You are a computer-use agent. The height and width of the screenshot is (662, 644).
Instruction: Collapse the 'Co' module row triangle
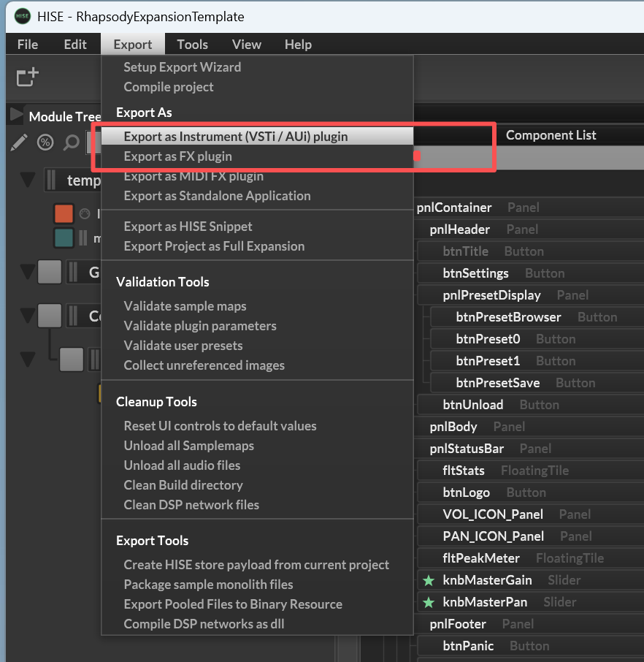point(28,316)
